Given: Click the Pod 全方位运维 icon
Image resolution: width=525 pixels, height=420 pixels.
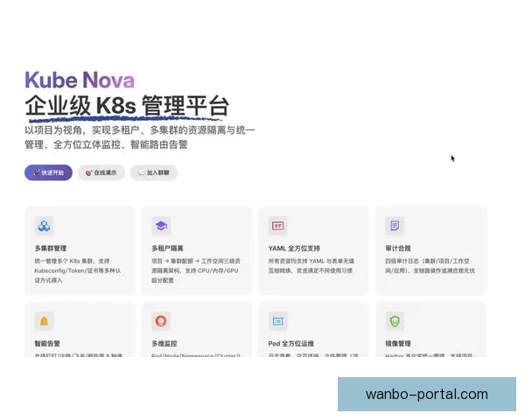Looking at the screenshot, I should click(278, 321).
